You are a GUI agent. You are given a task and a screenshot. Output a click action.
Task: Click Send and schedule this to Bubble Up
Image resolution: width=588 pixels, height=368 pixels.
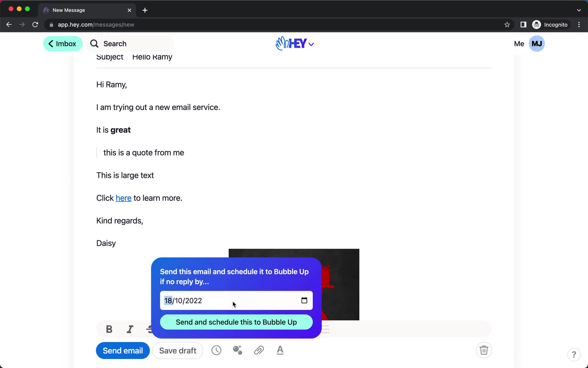(236, 322)
